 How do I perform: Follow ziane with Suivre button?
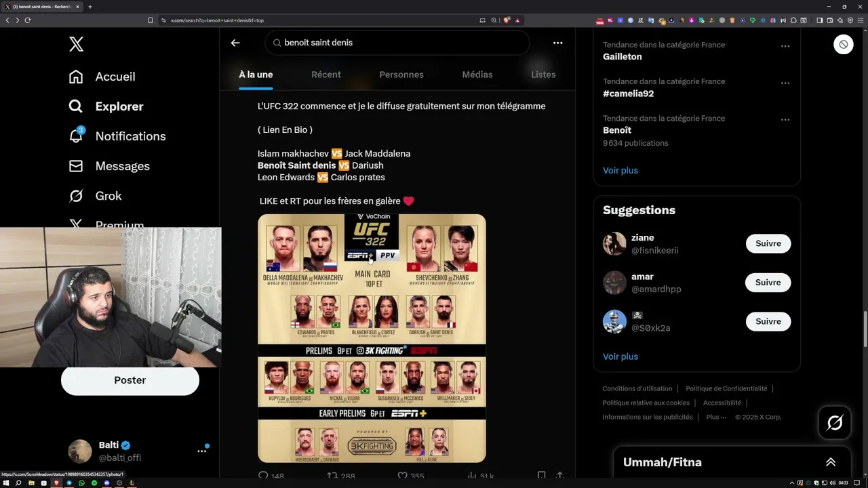coord(768,243)
